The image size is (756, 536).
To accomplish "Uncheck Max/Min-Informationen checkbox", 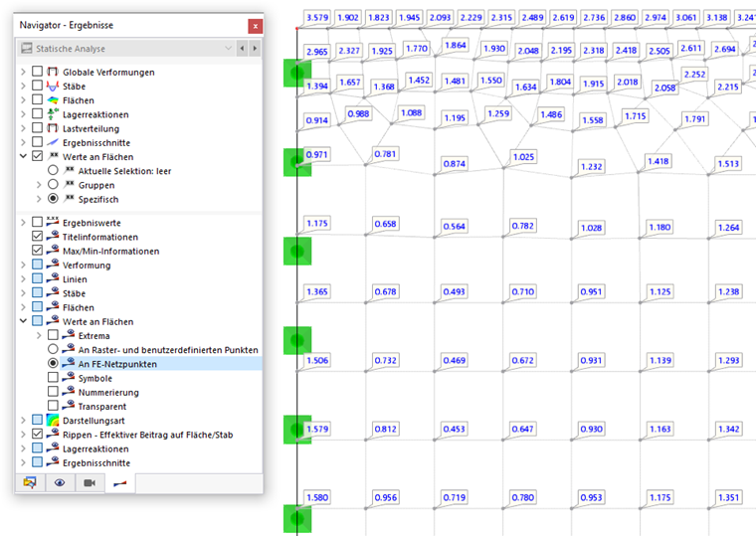I will tap(37, 251).
